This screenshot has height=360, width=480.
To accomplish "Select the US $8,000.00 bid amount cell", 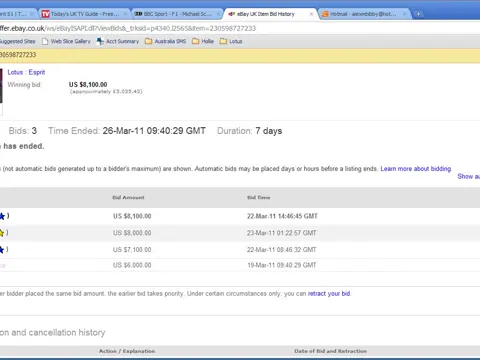I will 132,233.
